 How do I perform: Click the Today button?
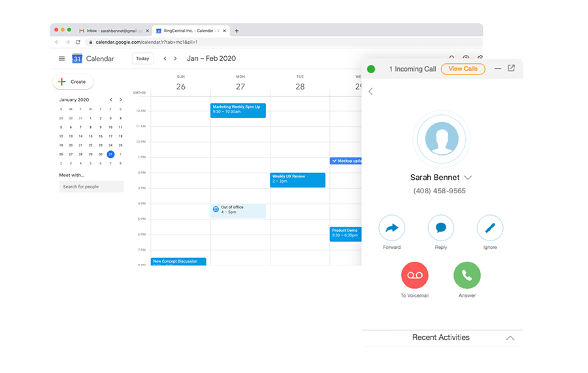click(x=142, y=59)
